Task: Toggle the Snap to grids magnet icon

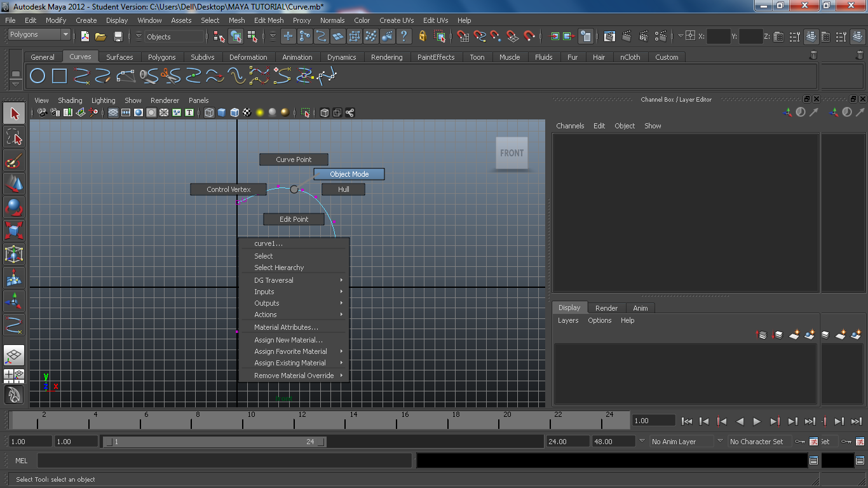Action: [463, 36]
